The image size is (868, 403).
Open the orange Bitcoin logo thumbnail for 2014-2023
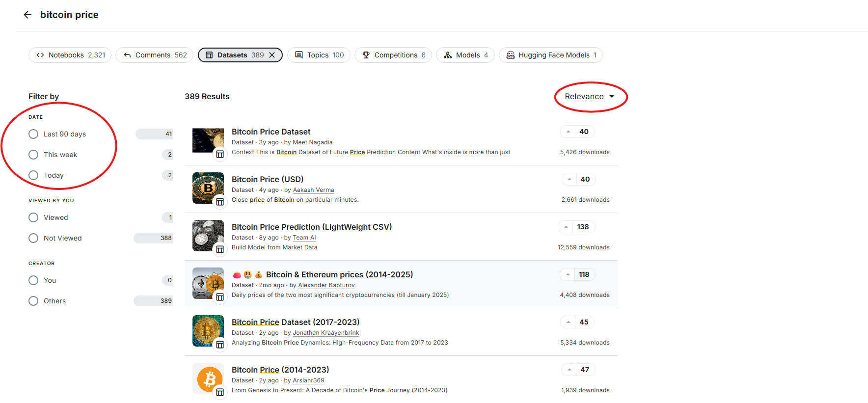[x=208, y=378]
